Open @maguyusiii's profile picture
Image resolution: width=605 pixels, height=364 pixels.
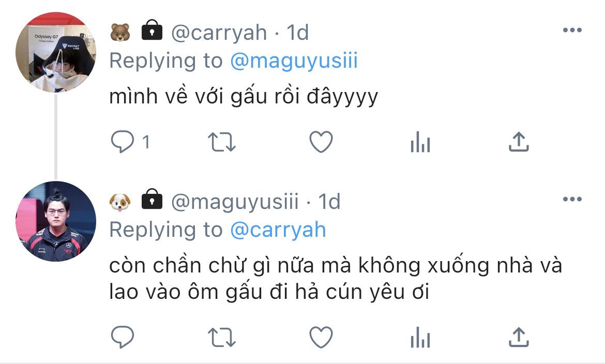point(56,221)
